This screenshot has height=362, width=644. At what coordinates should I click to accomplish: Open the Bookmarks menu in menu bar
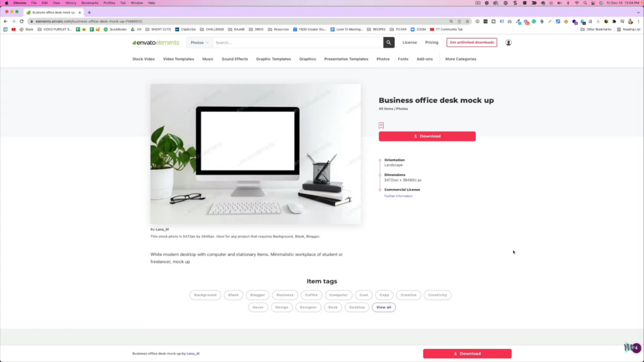[89, 3]
